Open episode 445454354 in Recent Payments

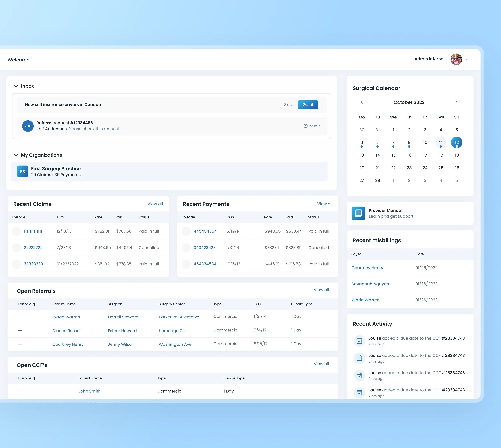pos(205,231)
